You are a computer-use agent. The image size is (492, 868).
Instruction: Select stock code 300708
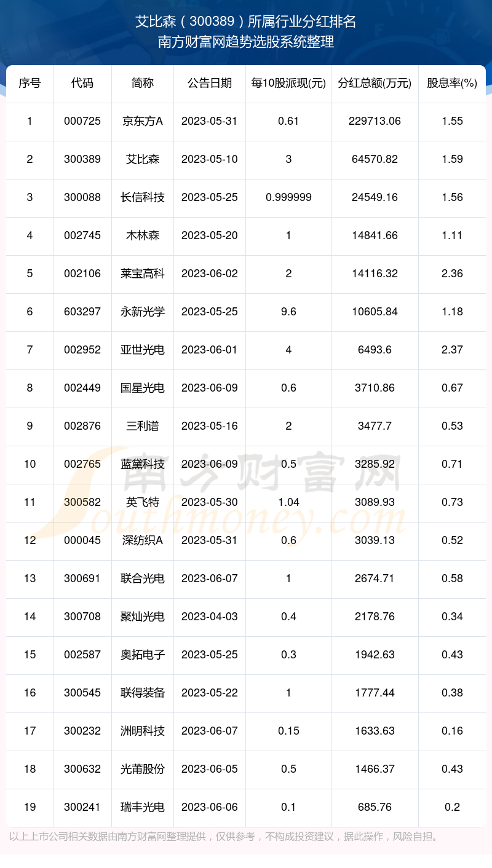pos(82,617)
